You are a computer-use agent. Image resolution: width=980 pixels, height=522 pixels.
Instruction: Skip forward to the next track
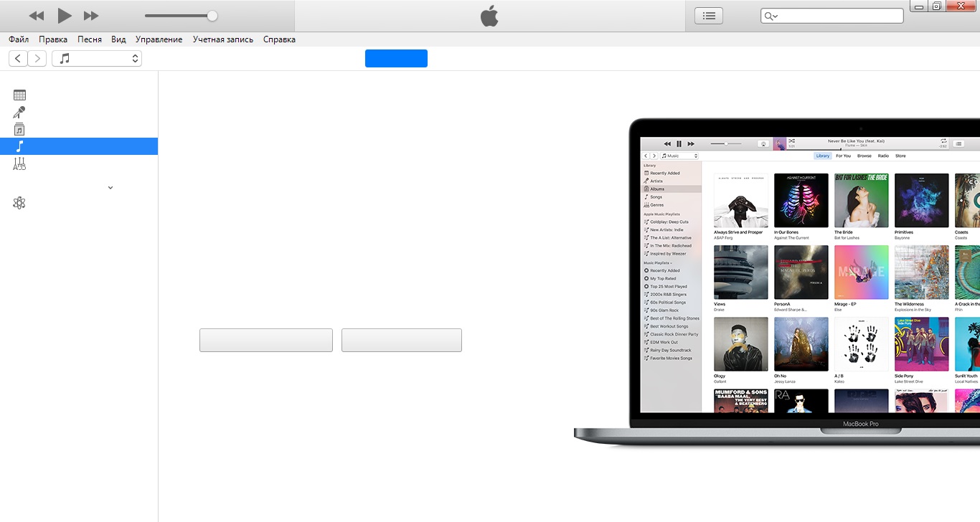[91, 16]
